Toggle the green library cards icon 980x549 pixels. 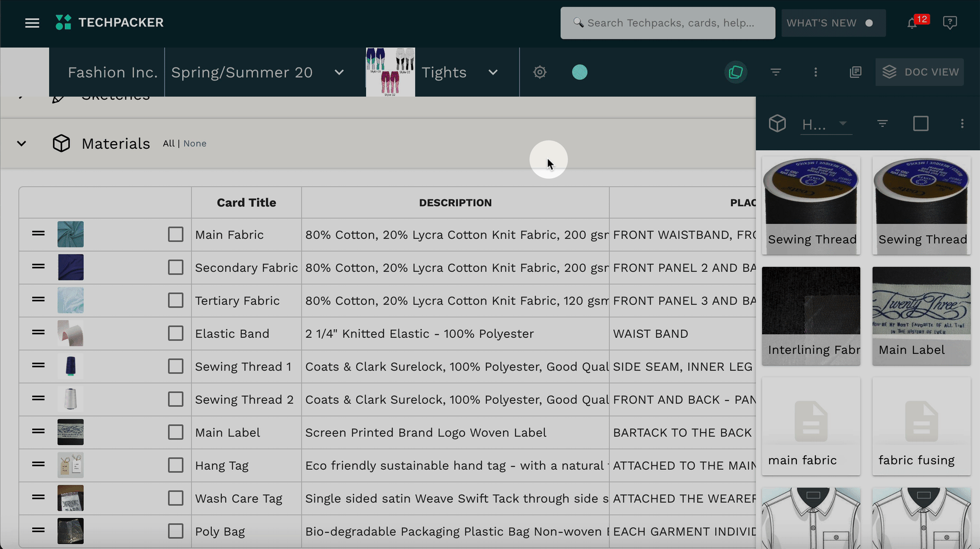click(736, 72)
